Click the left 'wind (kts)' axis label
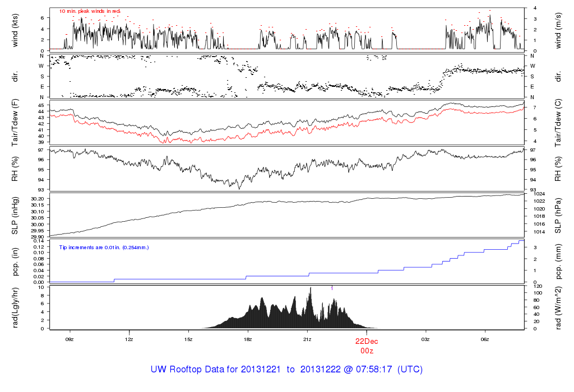Image resolution: width=574 pixels, height=392 pixels. [x=15, y=30]
